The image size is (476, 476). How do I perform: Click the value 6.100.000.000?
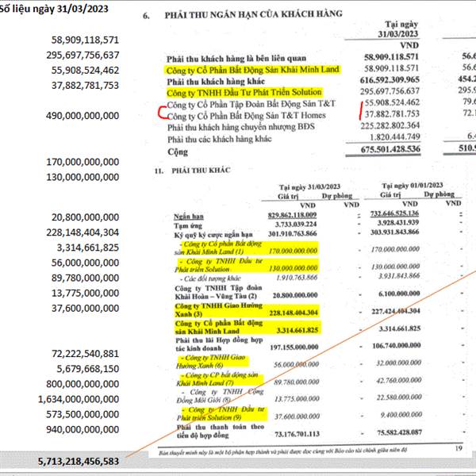(399, 294)
